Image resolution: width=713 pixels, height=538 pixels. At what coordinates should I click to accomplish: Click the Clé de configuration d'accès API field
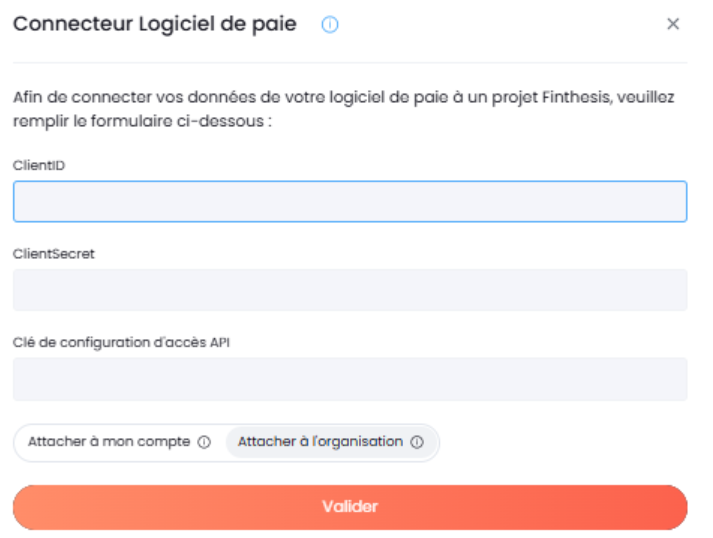pyautogui.click(x=350, y=379)
